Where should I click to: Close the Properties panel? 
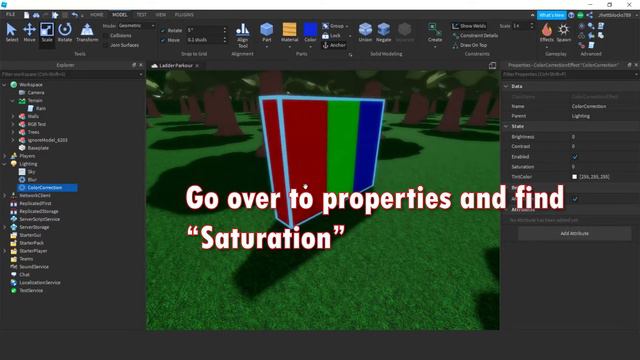pos(636,65)
